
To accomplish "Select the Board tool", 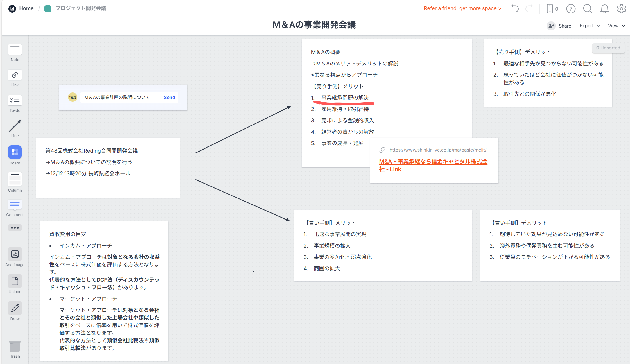I will [15, 152].
